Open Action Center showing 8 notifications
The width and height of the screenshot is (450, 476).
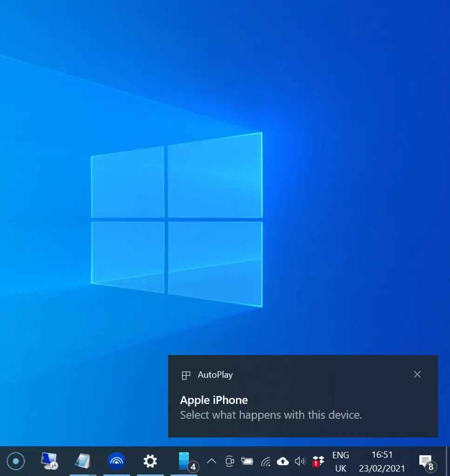[426, 461]
